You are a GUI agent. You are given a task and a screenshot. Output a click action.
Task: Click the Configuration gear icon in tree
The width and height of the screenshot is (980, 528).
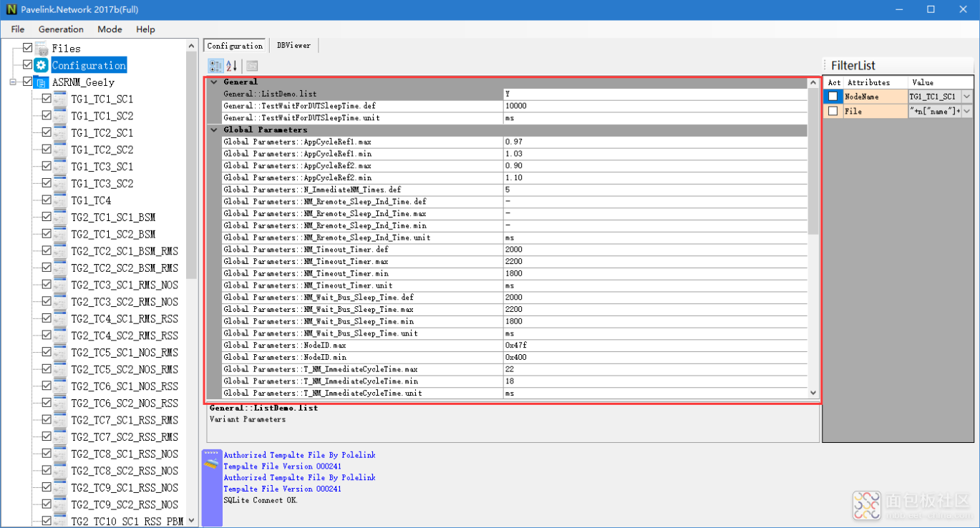[x=42, y=65]
